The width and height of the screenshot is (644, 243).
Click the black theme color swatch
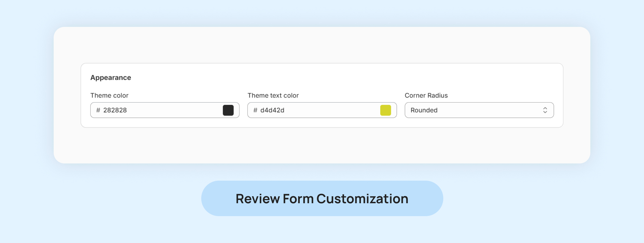228,110
